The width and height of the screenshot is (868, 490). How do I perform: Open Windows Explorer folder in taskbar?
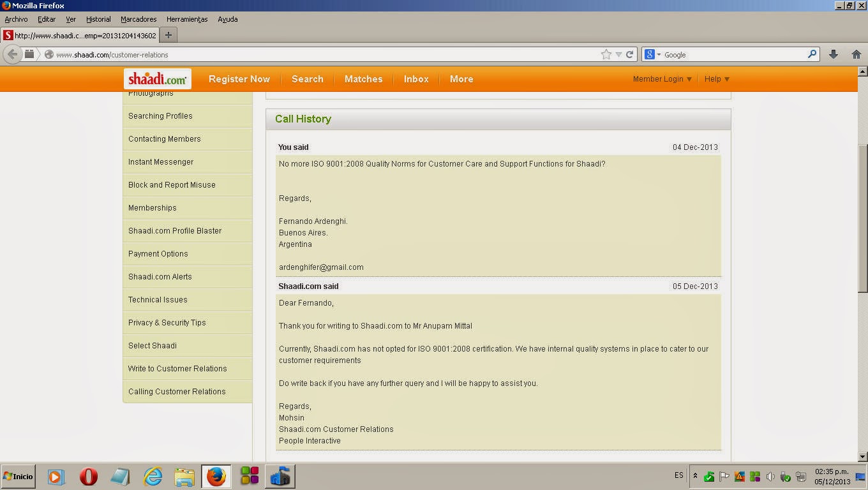point(184,477)
